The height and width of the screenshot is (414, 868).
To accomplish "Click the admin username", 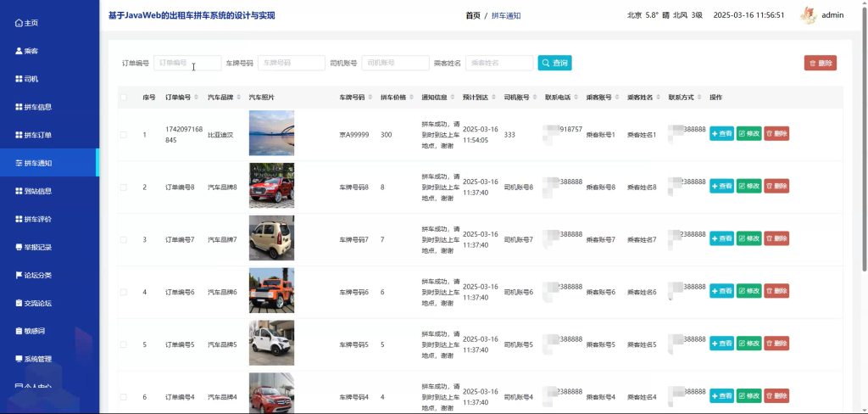I will click(832, 15).
